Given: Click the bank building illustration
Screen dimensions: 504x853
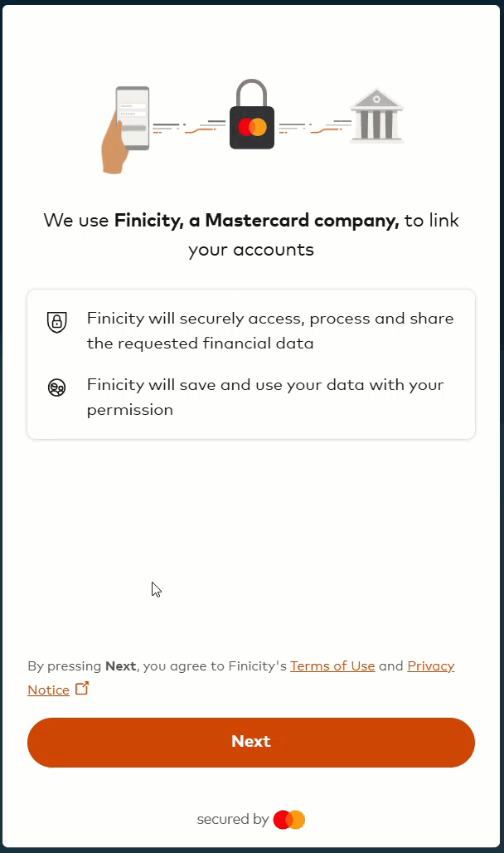Looking at the screenshot, I should pyautogui.click(x=377, y=116).
